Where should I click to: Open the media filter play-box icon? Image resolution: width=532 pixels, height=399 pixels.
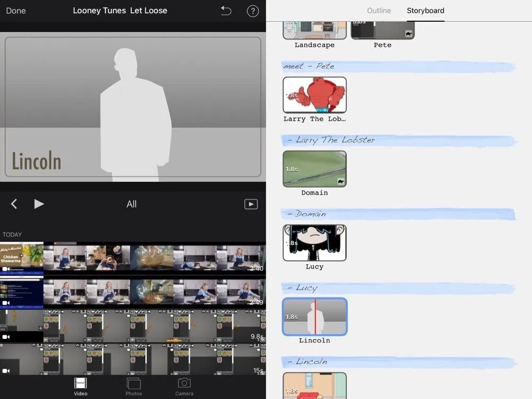coord(251,204)
